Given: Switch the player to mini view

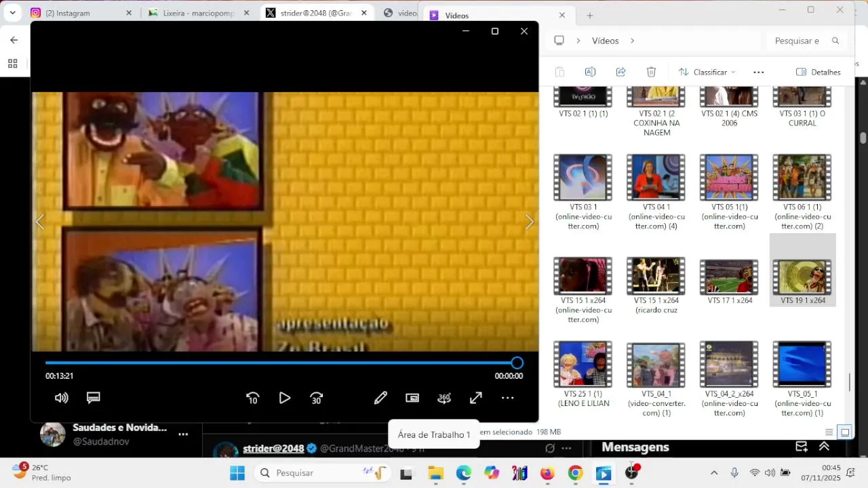Looking at the screenshot, I should [x=412, y=398].
